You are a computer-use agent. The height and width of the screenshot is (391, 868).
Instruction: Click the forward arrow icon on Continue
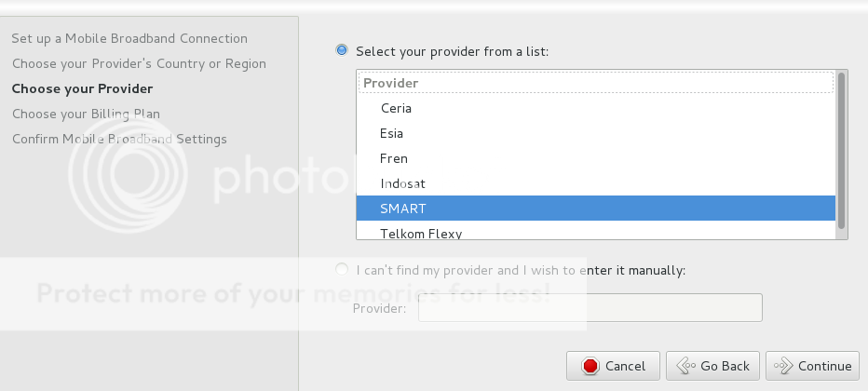(783, 366)
